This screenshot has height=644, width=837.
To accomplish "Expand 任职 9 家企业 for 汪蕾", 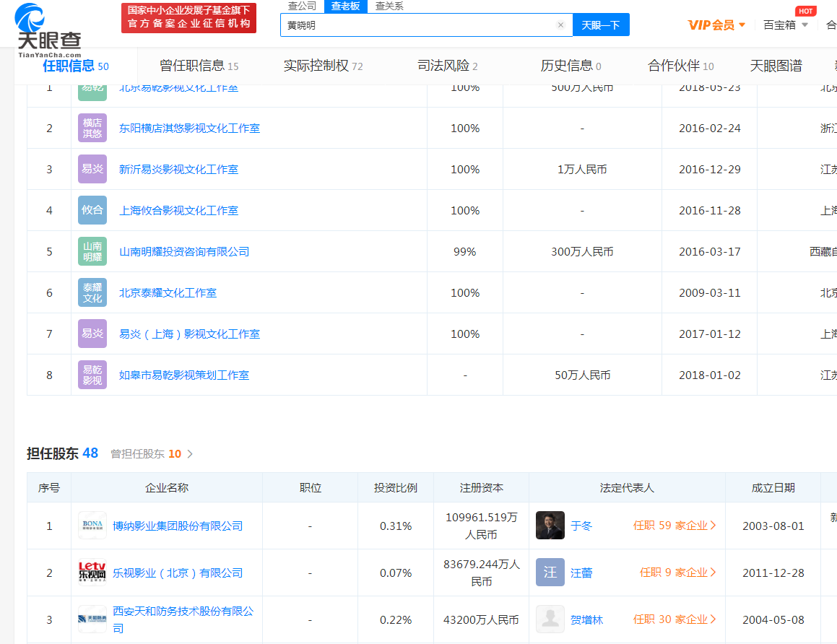I will [677, 573].
